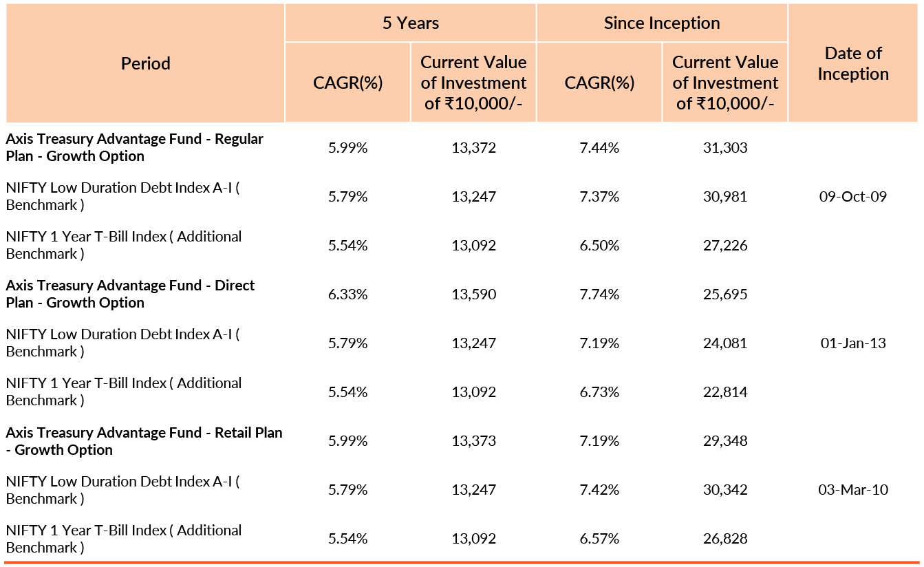Viewport: 924px width, 567px height.
Task: Click the 26,828 value cell
Action: click(x=725, y=539)
